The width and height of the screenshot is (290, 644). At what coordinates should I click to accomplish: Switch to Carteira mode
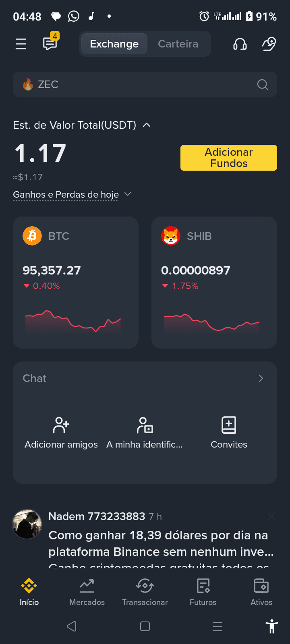pos(178,44)
